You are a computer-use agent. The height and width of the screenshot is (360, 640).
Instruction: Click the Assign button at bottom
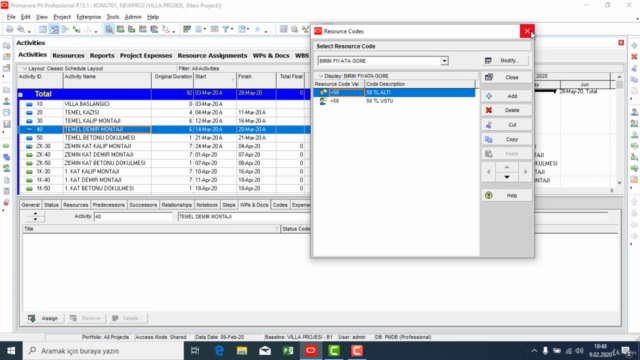43,318
